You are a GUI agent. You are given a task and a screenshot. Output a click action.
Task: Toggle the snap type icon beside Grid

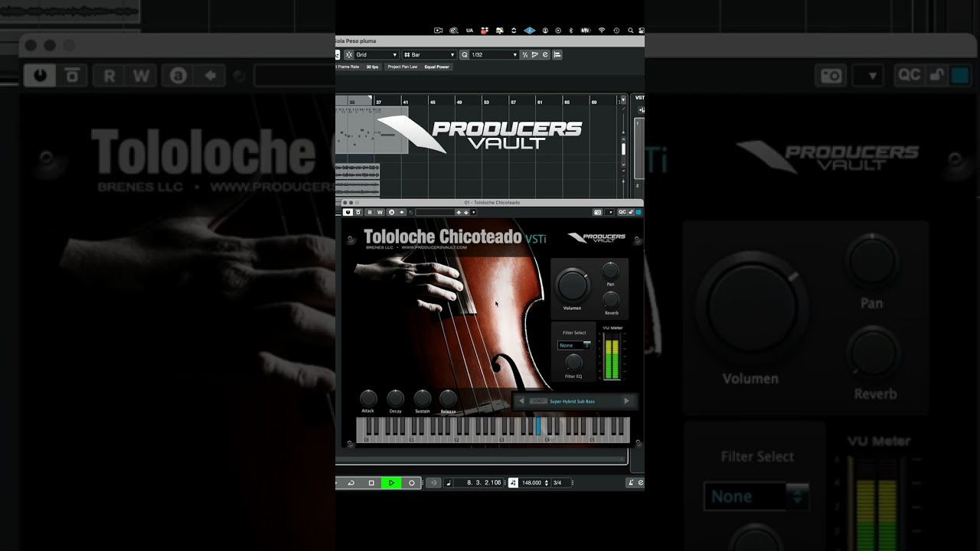[349, 54]
